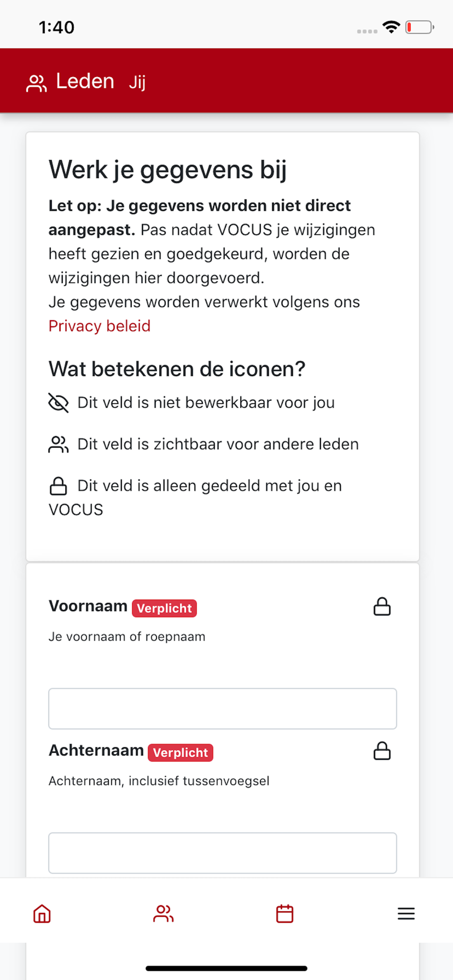Tap the battery indicator in status bar
The width and height of the screenshot is (453, 980).
coord(420,27)
